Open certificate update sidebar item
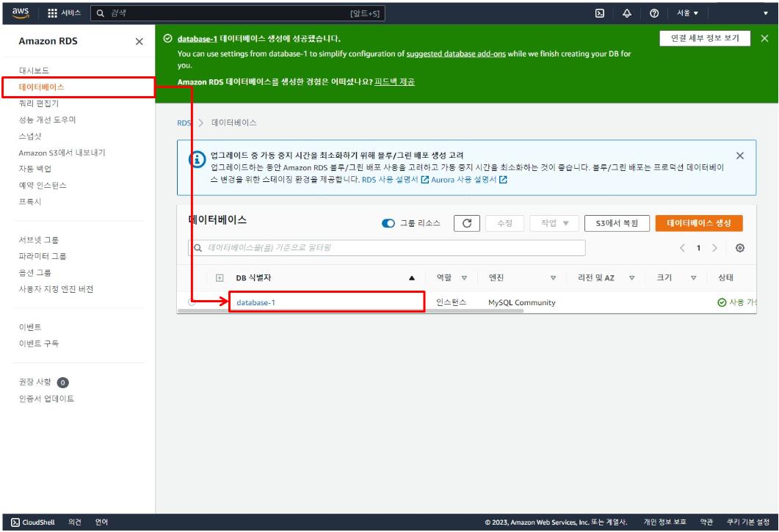 point(46,399)
